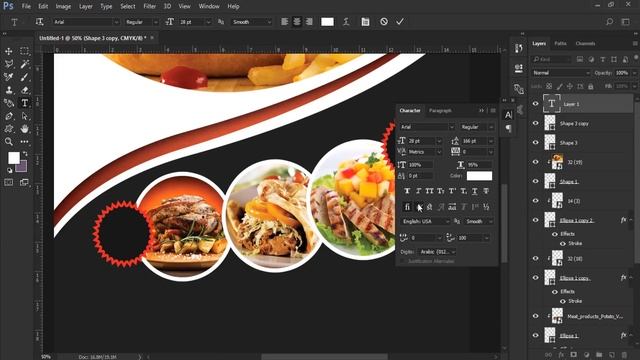Click text color swatch in options bar

(327, 22)
